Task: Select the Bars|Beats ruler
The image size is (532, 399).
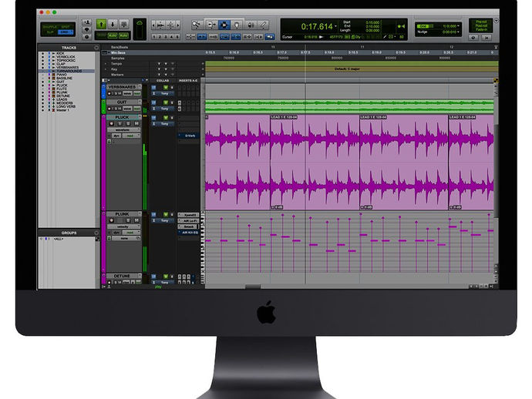Action: click(x=120, y=48)
